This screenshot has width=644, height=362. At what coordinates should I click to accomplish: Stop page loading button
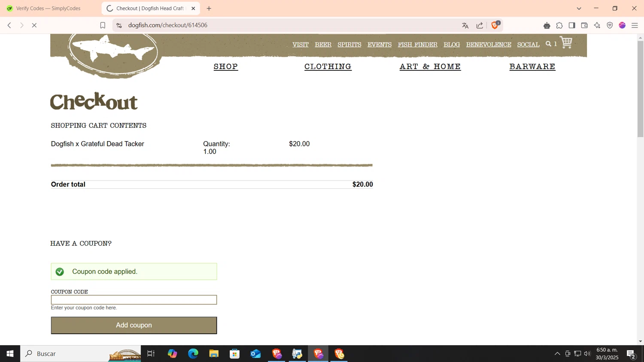click(x=34, y=25)
